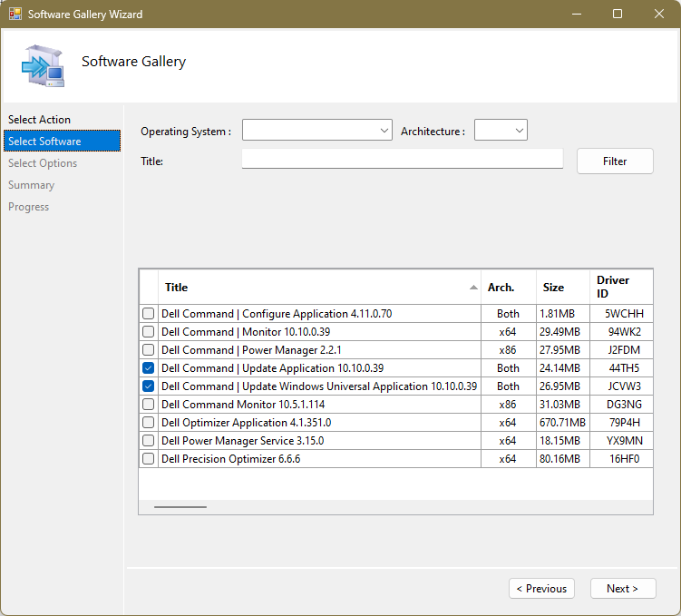681x616 pixels.
Task: Maximize the Software Gallery Wizard window
Action: 618,14
